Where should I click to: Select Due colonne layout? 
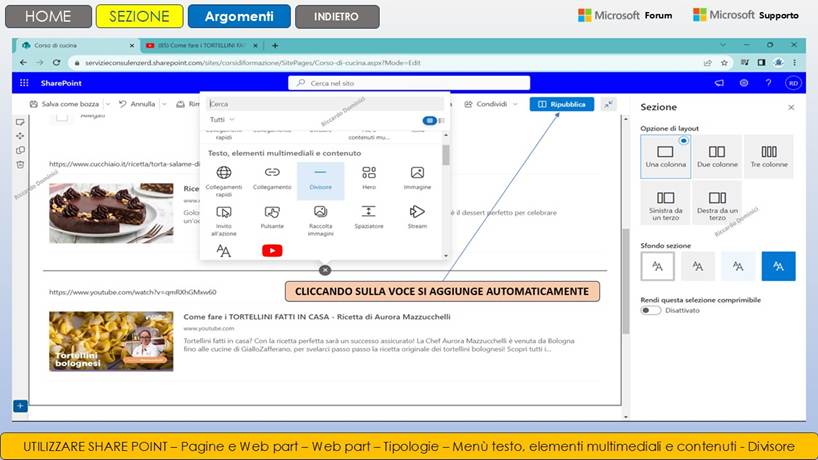point(717,156)
